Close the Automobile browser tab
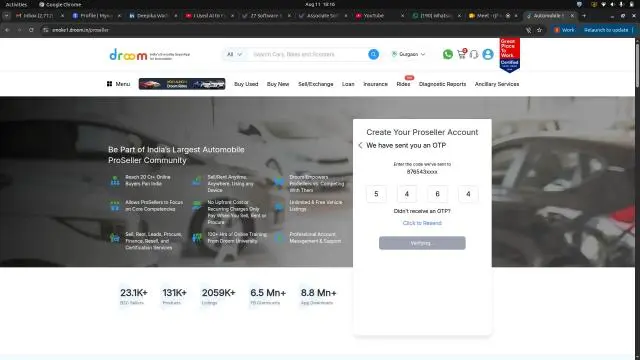This screenshot has height=360, width=640. 572,16
